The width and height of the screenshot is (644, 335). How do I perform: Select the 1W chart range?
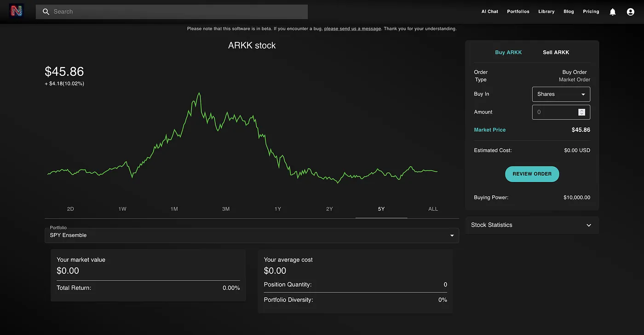coord(122,209)
